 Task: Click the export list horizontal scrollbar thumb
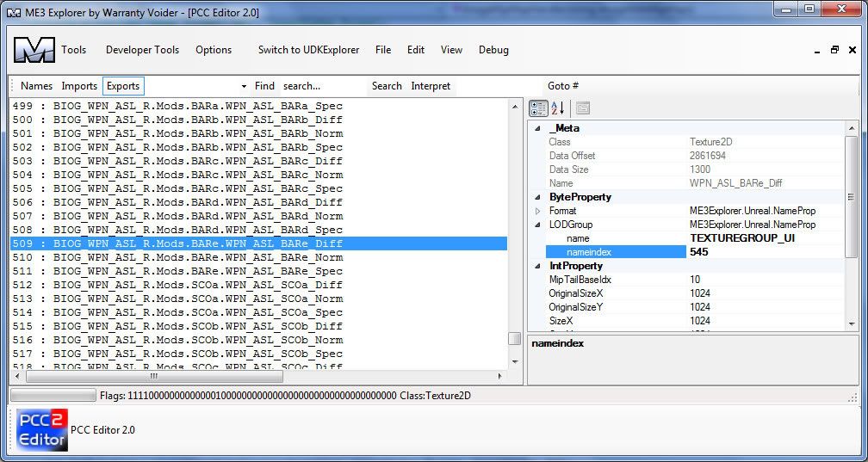coord(154,376)
